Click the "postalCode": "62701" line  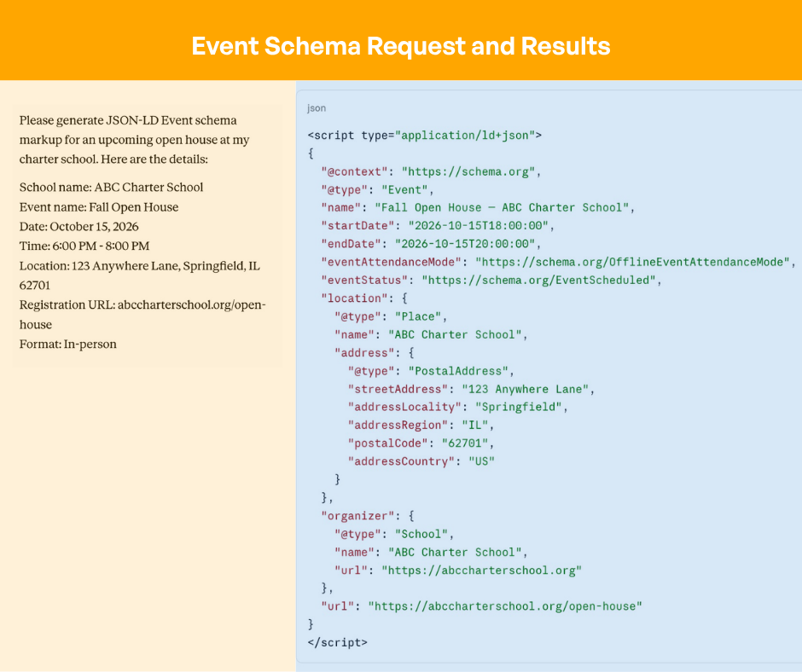pyautogui.click(x=421, y=443)
